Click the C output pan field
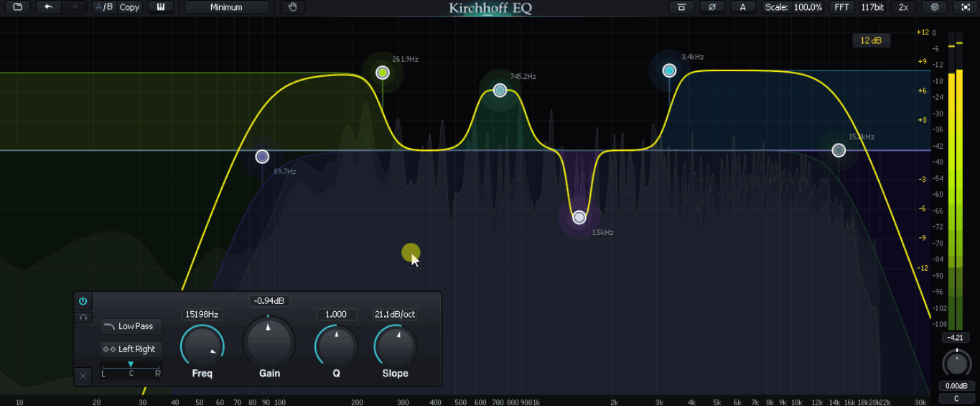The width and height of the screenshot is (980, 406). point(956,399)
